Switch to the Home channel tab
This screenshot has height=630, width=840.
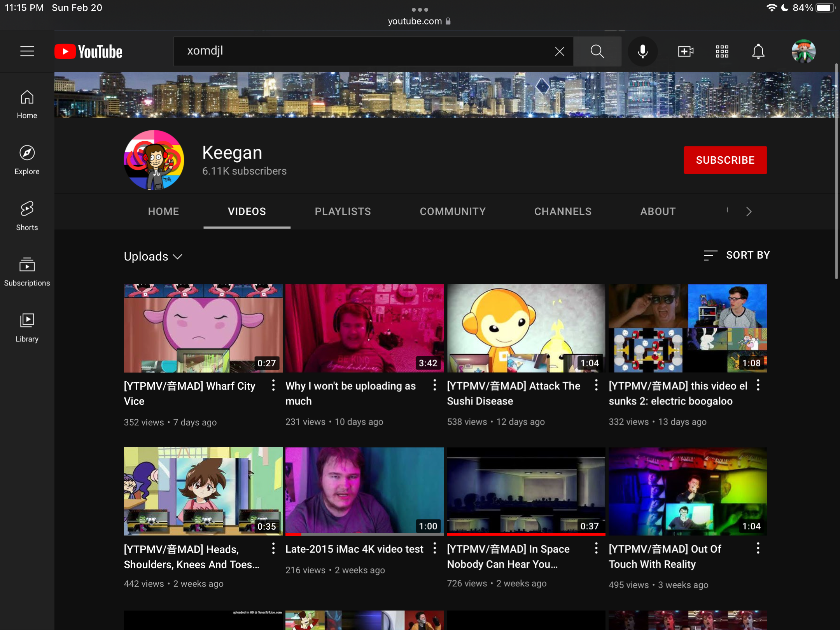[x=163, y=212]
